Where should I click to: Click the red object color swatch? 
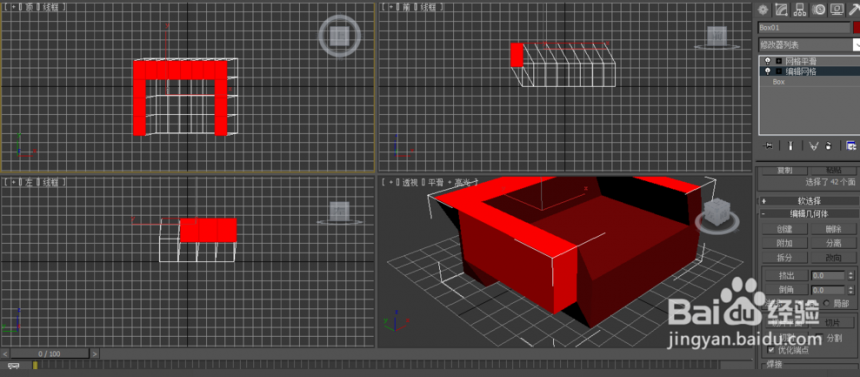click(856, 27)
